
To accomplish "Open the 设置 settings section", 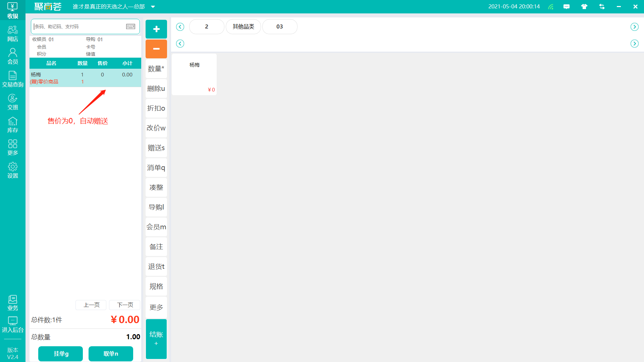I will click(x=12, y=170).
